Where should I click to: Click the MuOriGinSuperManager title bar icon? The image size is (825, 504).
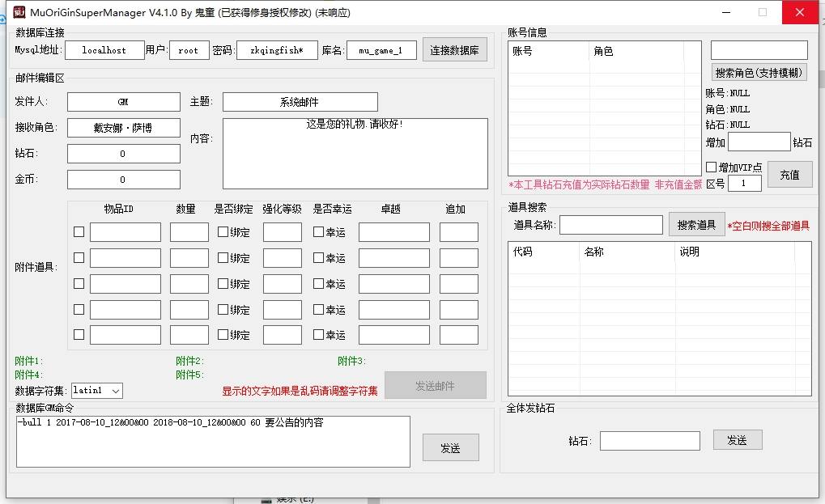(x=19, y=12)
